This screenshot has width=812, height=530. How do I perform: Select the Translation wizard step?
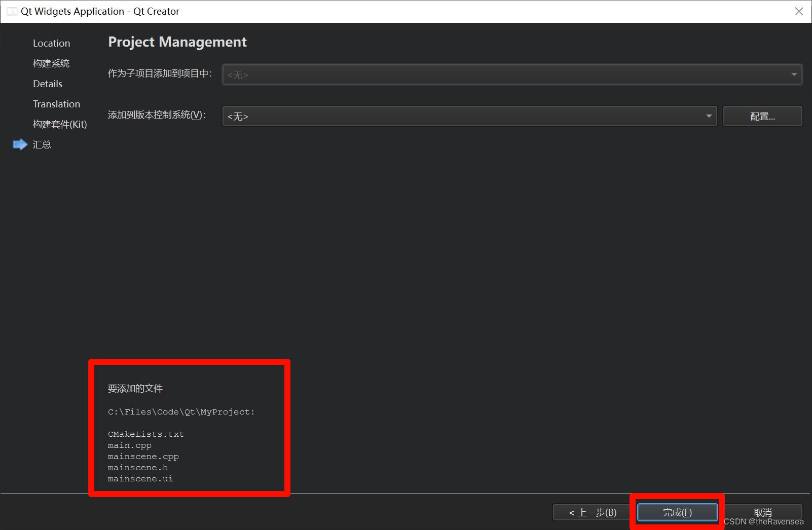[57, 104]
